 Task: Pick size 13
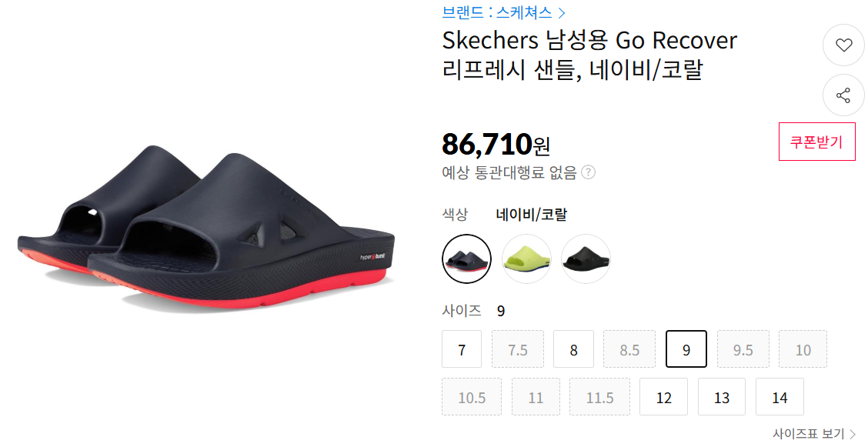pyautogui.click(x=722, y=397)
